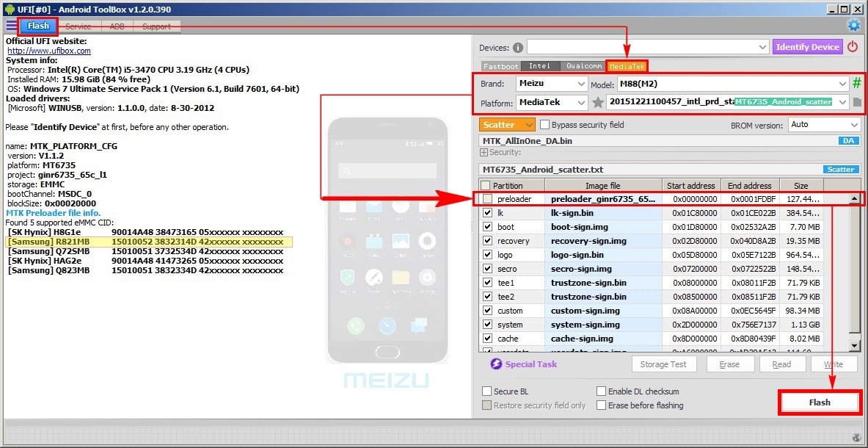Uncheck the cache partition checkbox
Screen dimensions: 868x448
tap(487, 339)
